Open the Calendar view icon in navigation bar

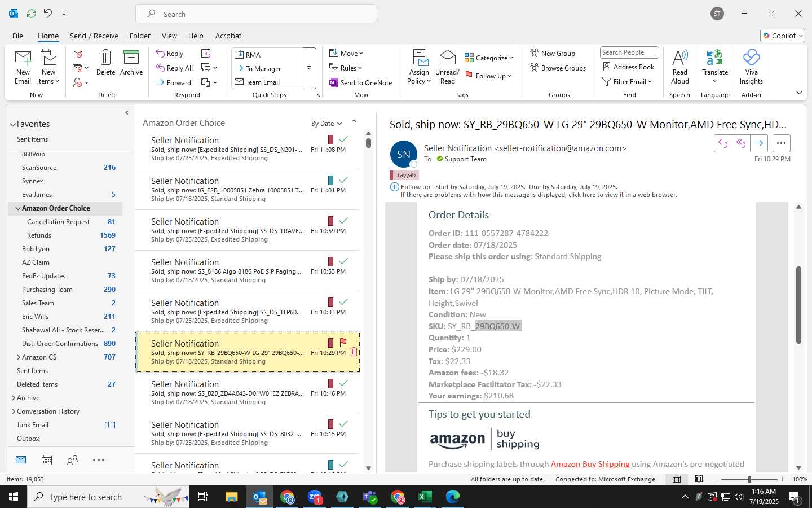47,460
